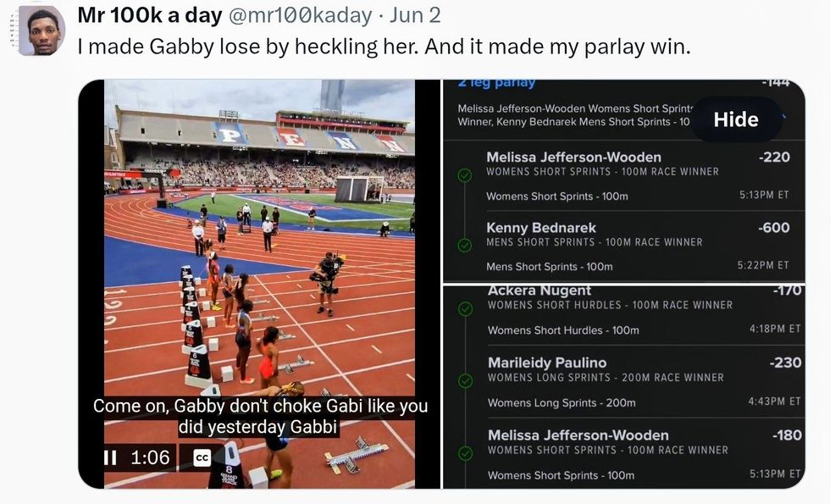Click the Mr 100k a day display name
This screenshot has height=504, width=830.
point(150,15)
